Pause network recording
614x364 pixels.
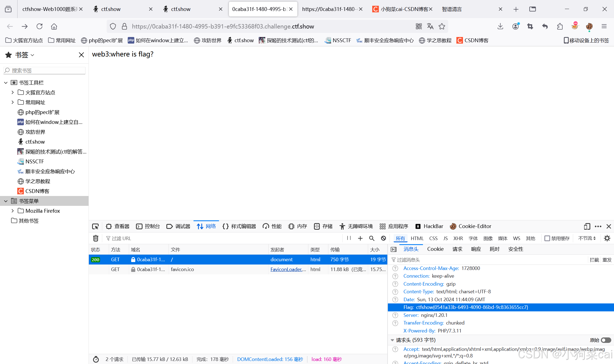click(x=349, y=238)
